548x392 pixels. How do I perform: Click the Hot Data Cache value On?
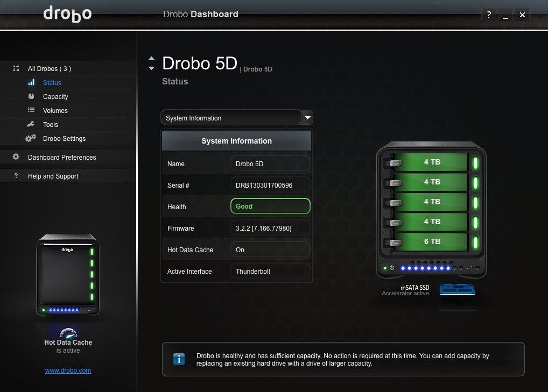270,250
